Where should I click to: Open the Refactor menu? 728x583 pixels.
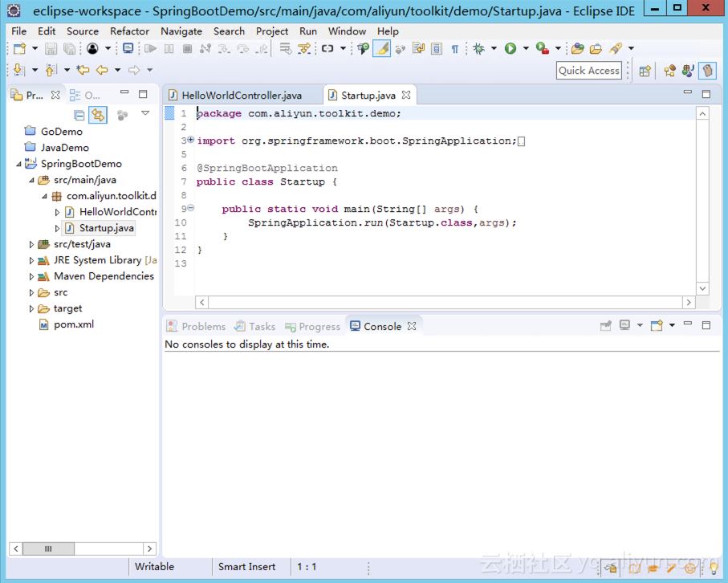click(129, 31)
